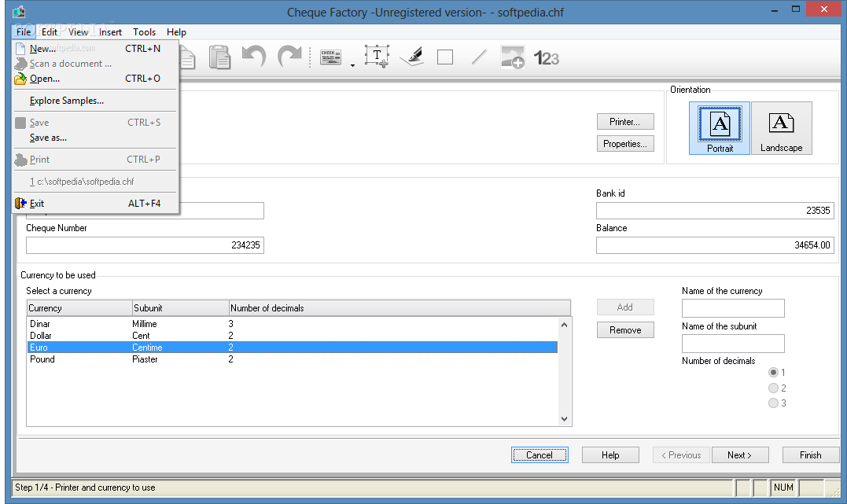Choose 3 decimals radio button
Viewport: 847px width, 504px height.
774,403
